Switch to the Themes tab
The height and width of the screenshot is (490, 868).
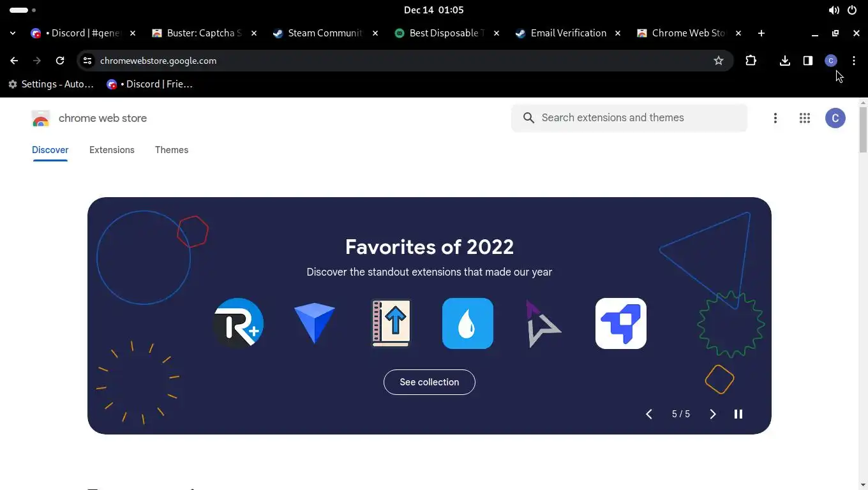pyautogui.click(x=172, y=150)
